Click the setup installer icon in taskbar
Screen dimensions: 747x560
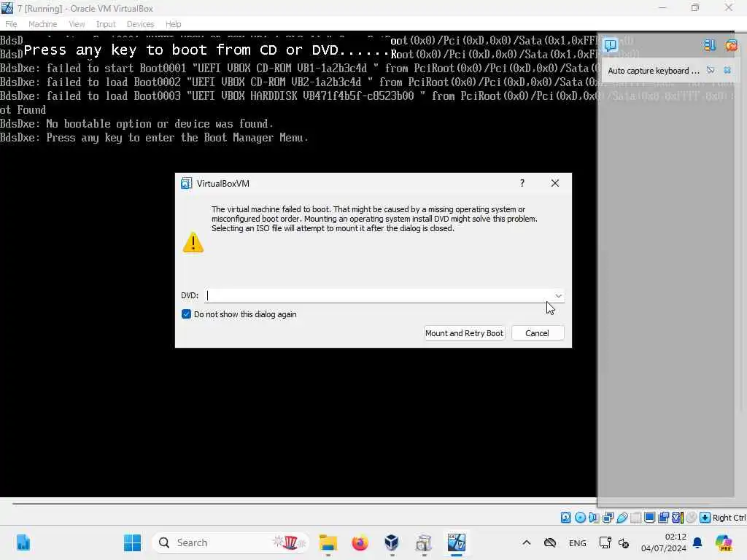click(424, 542)
